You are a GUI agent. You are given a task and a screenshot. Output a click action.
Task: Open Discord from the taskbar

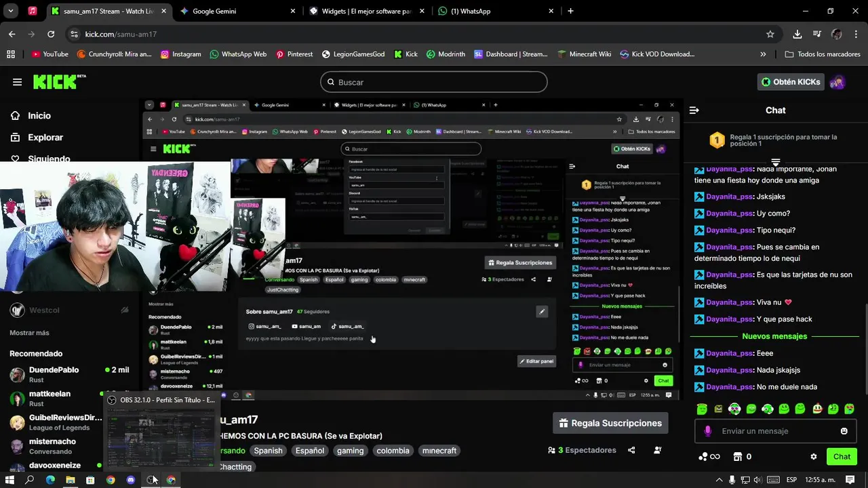131,480
